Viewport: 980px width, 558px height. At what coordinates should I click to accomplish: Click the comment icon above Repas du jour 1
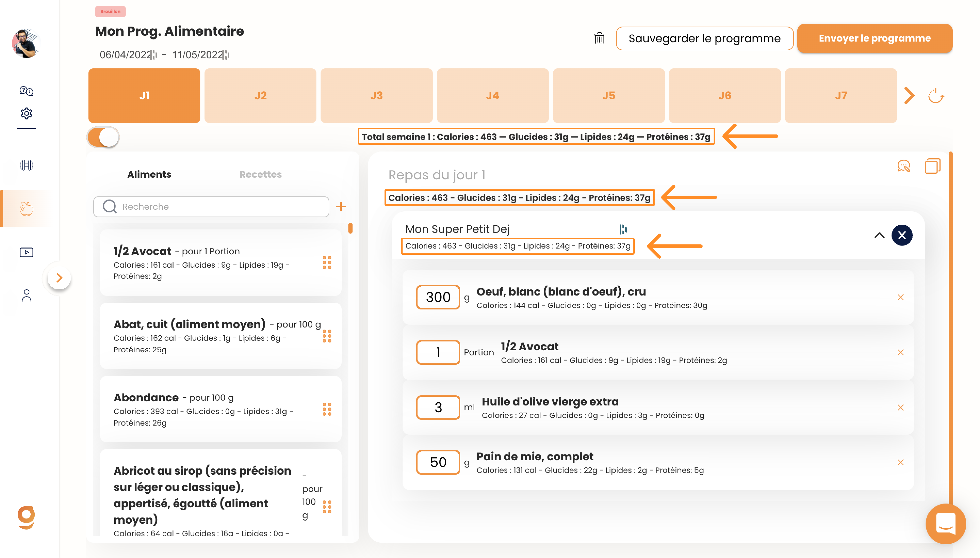coord(904,166)
